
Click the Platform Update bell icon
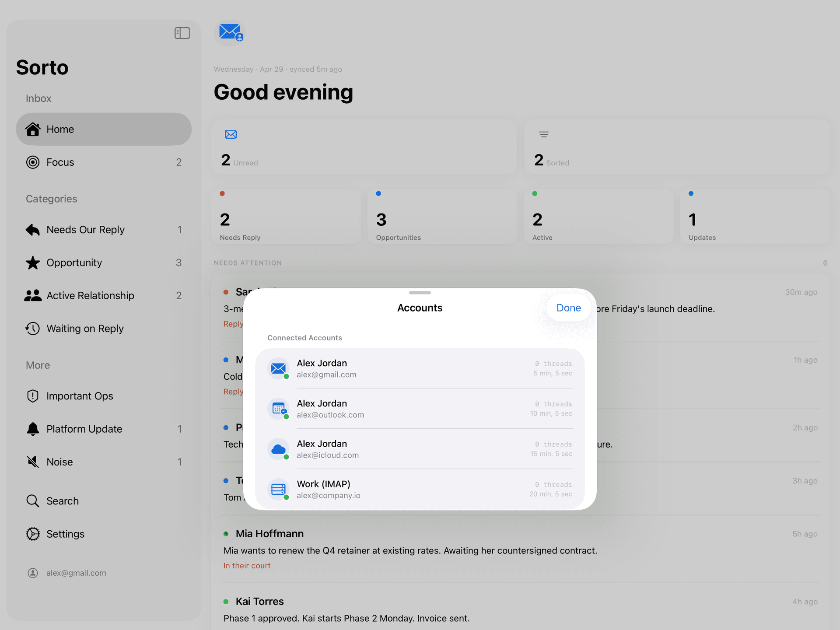[x=32, y=429]
